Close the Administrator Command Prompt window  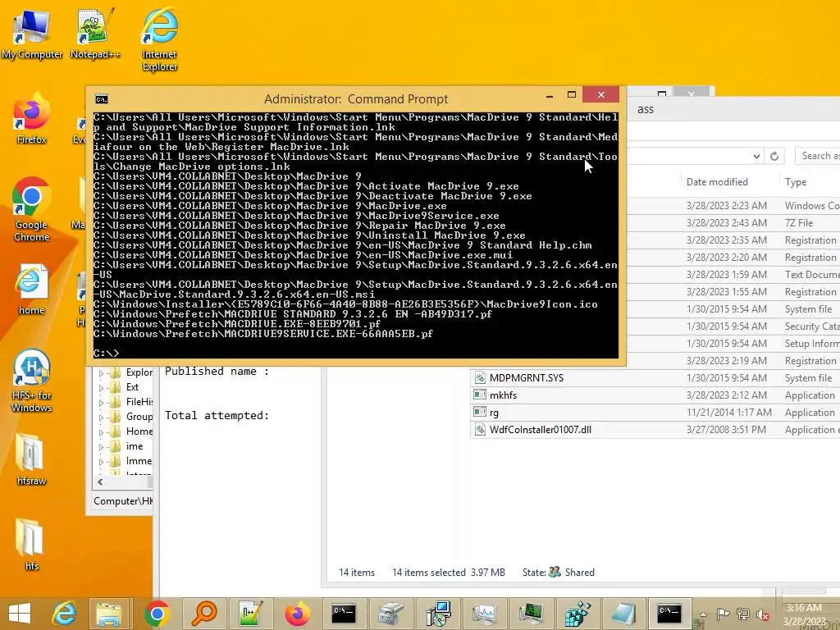(601, 95)
